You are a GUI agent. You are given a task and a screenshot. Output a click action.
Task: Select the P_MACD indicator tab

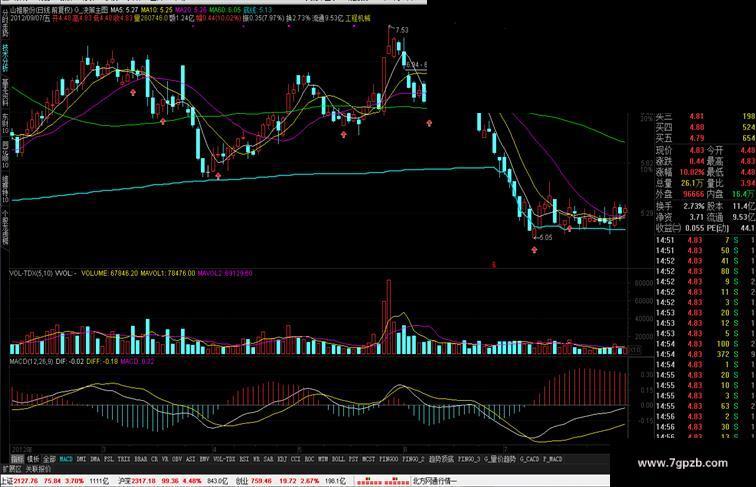point(553,459)
